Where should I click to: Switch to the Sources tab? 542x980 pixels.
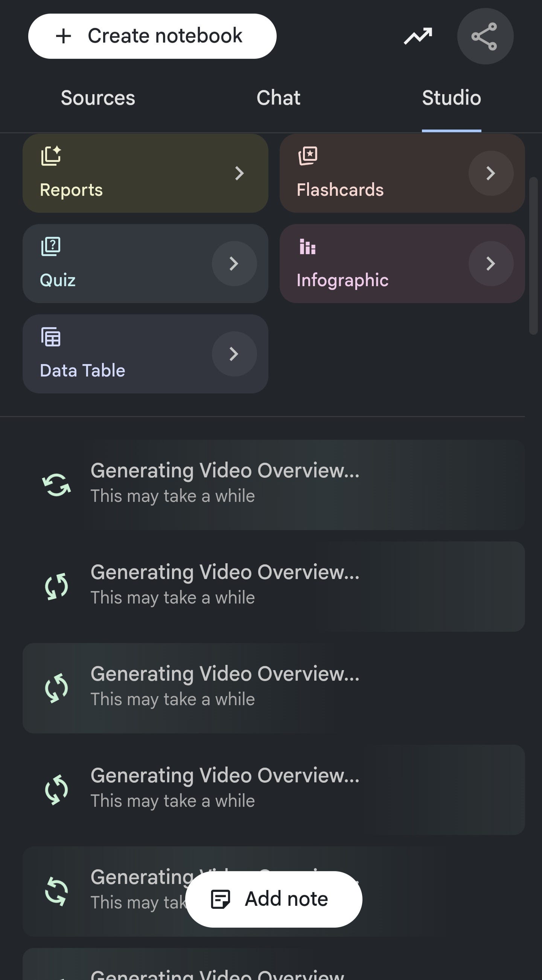98,98
